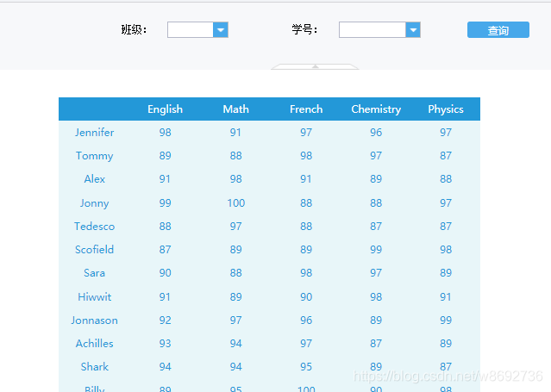This screenshot has width=551, height=392.
Task: Select the name Tedesco
Action: point(94,227)
